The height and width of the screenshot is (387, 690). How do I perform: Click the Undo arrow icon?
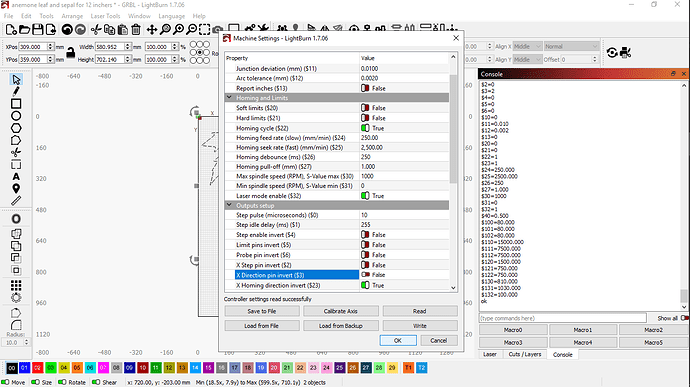(67, 29)
